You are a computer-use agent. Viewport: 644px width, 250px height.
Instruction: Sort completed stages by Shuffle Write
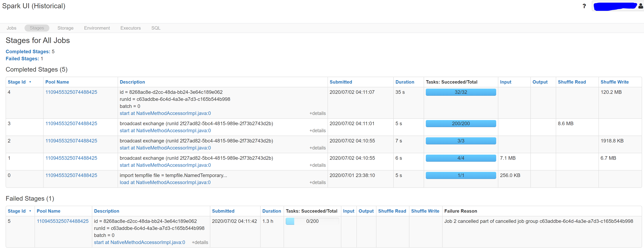click(x=614, y=82)
